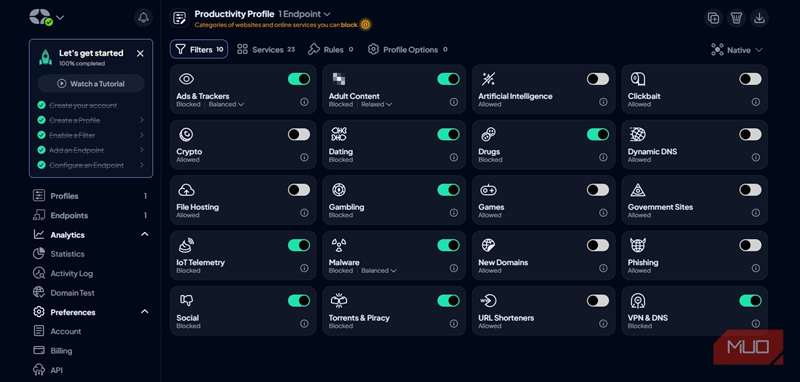800x382 pixels.
Task: Switch to the Services tab
Action: (266, 49)
